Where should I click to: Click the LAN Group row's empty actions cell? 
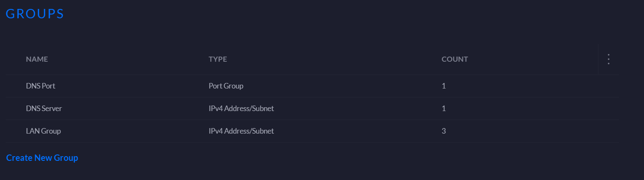609,131
